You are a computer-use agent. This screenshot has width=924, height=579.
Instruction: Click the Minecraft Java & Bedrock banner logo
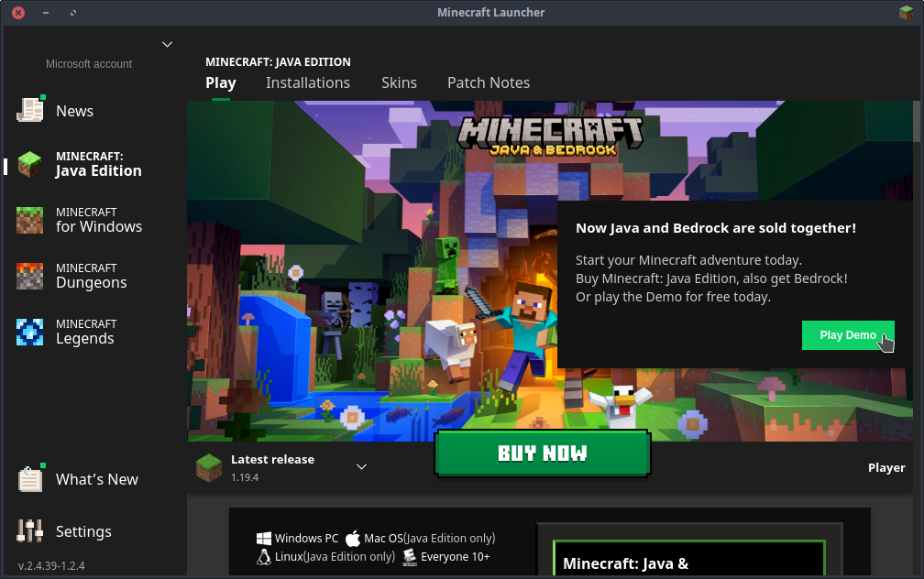click(x=550, y=137)
